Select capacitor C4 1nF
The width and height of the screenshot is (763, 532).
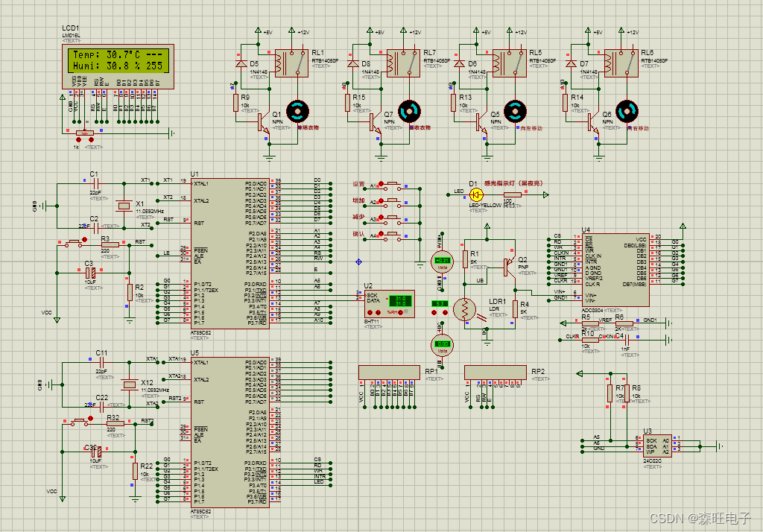point(627,341)
